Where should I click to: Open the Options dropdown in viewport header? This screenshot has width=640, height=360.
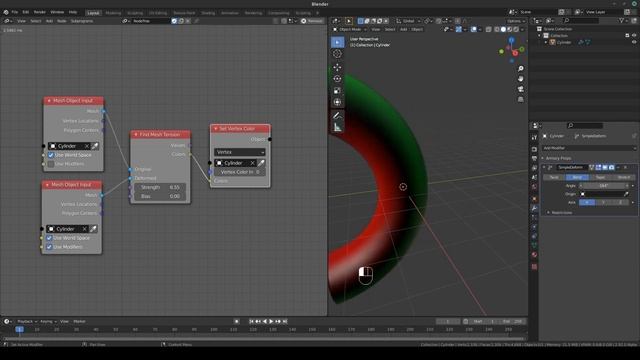[x=516, y=21]
